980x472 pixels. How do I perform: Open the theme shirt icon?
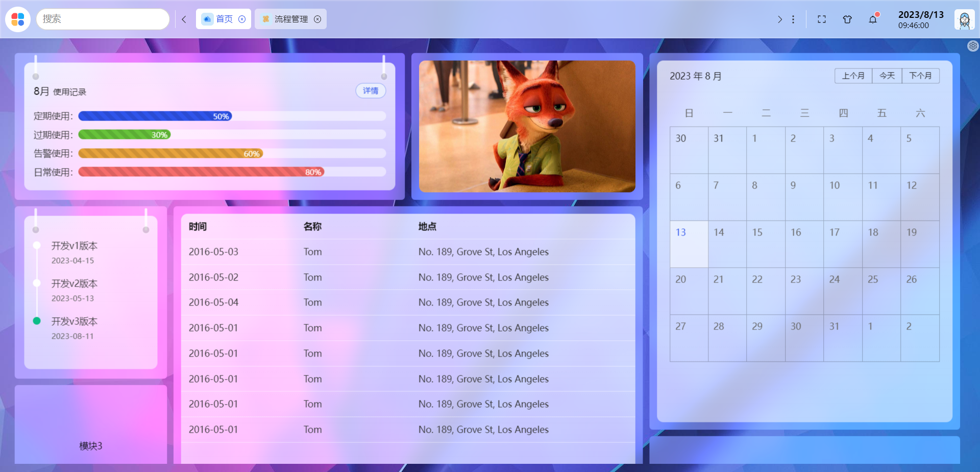pyautogui.click(x=847, y=19)
